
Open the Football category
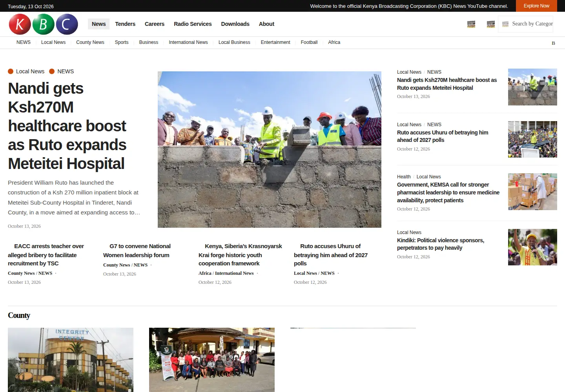click(309, 42)
